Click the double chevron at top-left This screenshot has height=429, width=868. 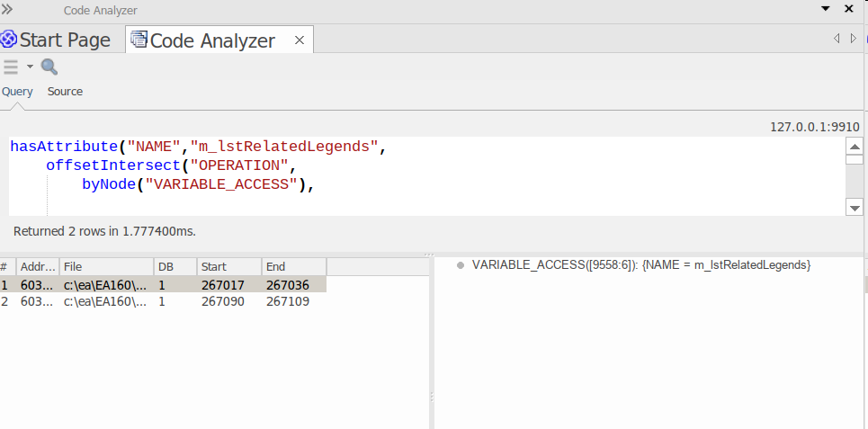[x=7, y=9]
